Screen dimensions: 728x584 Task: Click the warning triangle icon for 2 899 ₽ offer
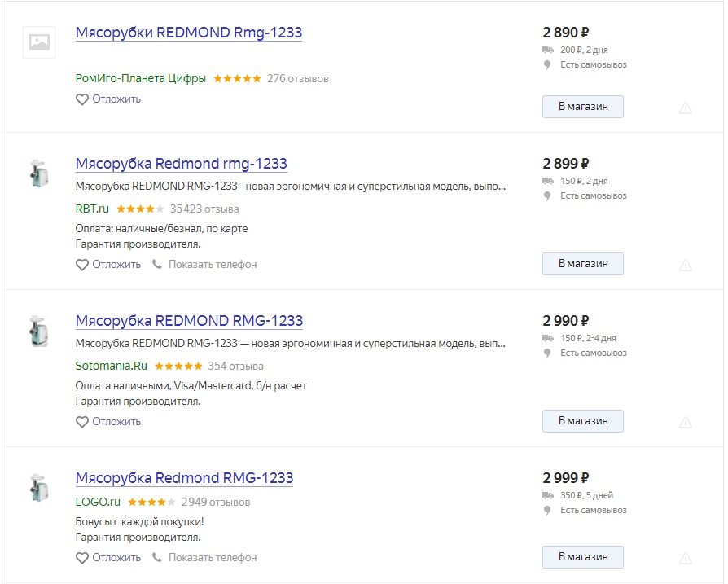point(686,266)
